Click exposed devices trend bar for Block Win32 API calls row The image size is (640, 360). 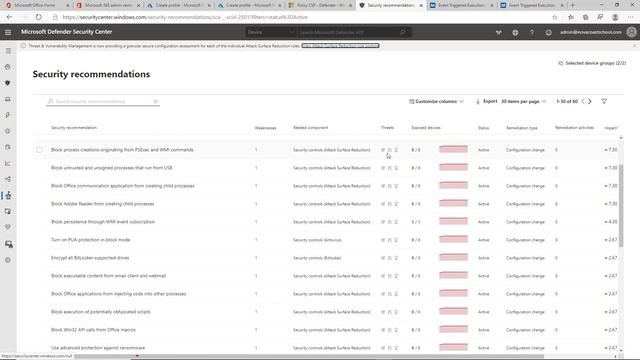[453, 329]
